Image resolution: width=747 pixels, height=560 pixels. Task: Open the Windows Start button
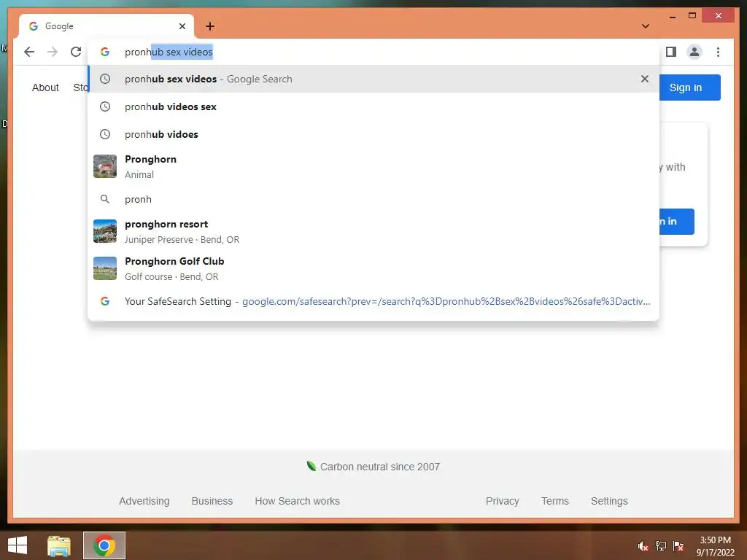18,545
